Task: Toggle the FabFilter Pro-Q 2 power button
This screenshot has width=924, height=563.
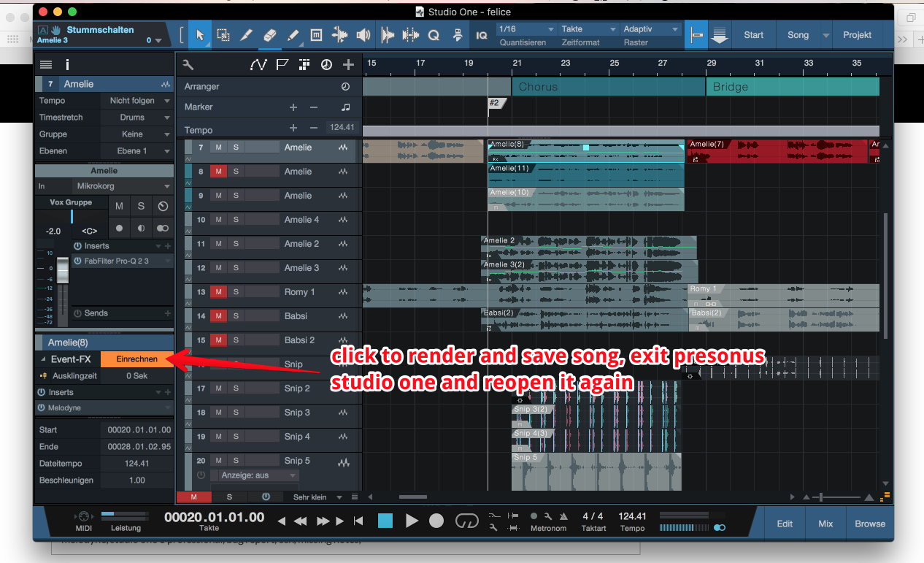Action: pos(78,261)
